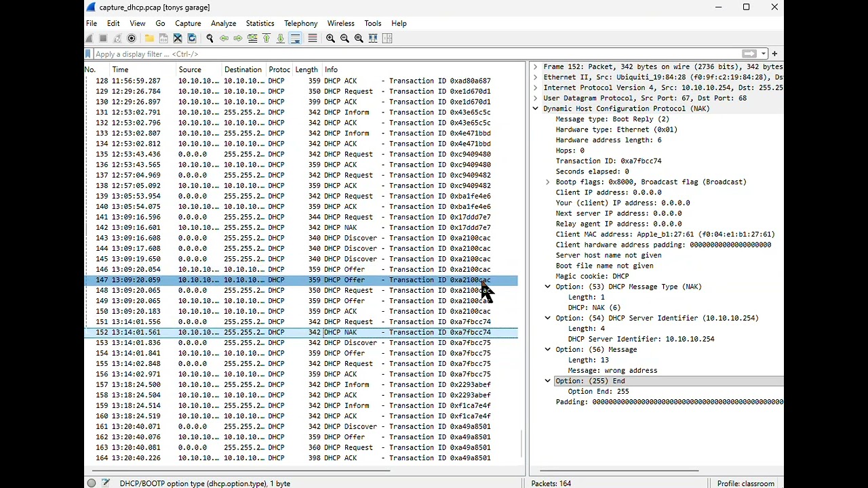Close this capture file with the X icon
Image resolution: width=868 pixels, height=488 pixels.
point(178,39)
